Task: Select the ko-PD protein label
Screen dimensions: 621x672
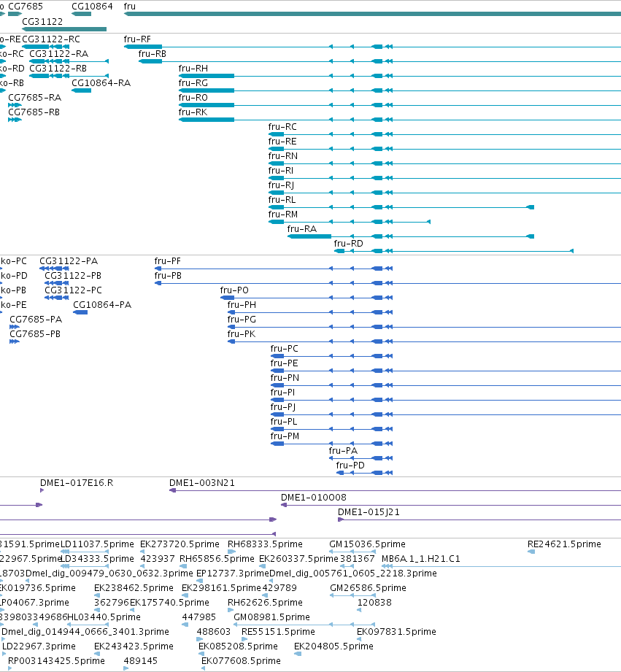Action: 14,276
